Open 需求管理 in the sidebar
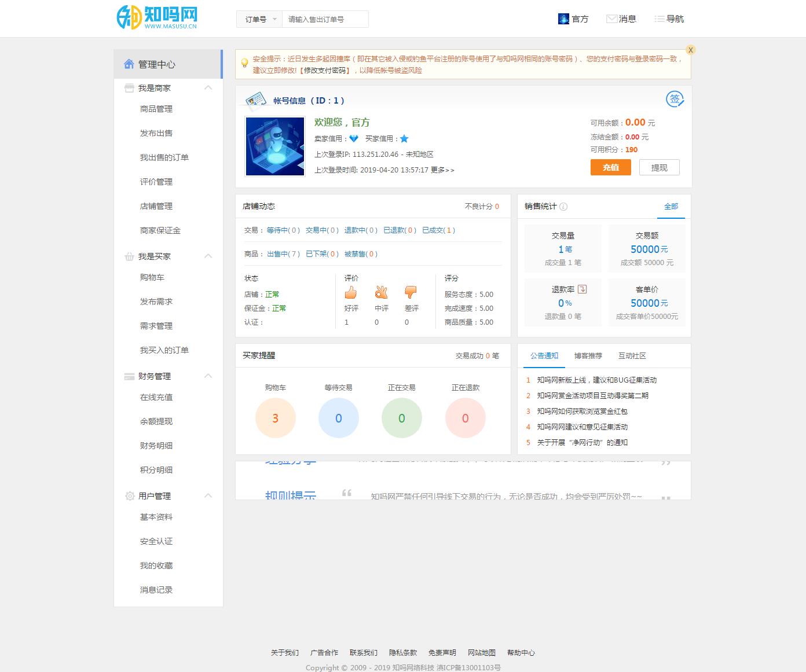 coord(156,326)
